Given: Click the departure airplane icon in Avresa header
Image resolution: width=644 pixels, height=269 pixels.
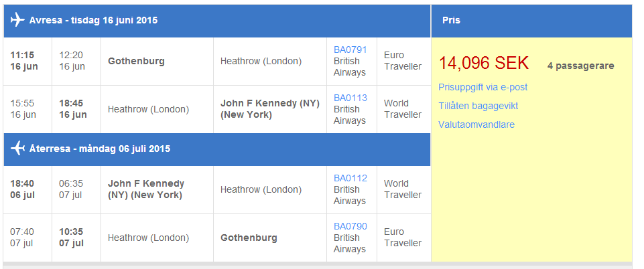Looking at the screenshot, I should click(17, 20).
